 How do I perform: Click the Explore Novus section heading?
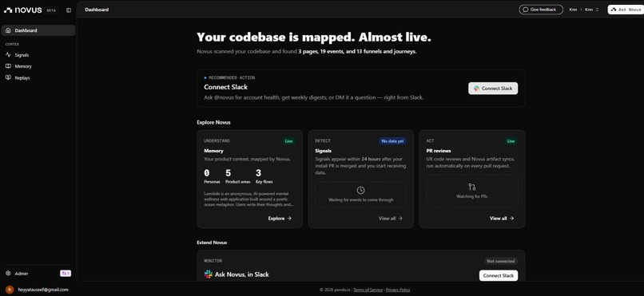point(213,122)
